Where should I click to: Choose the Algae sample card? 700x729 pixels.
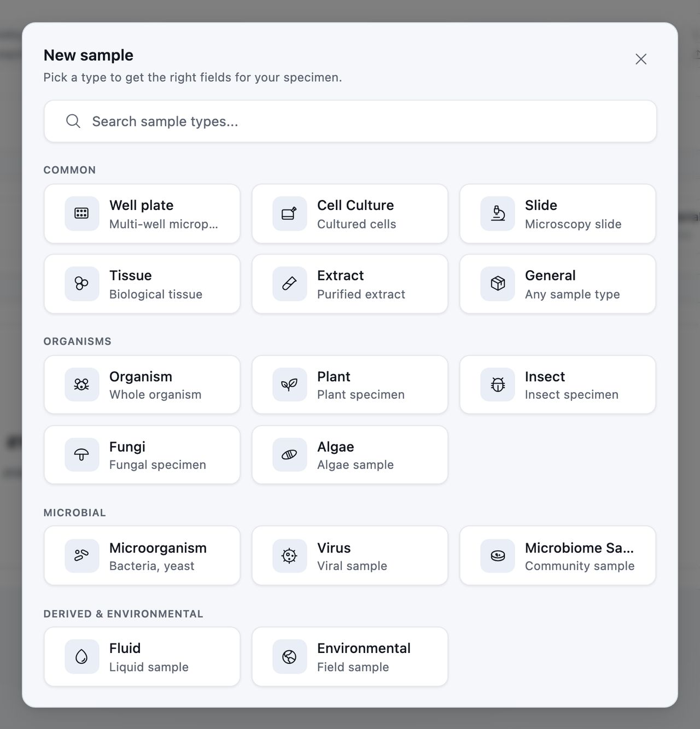pyautogui.click(x=350, y=455)
